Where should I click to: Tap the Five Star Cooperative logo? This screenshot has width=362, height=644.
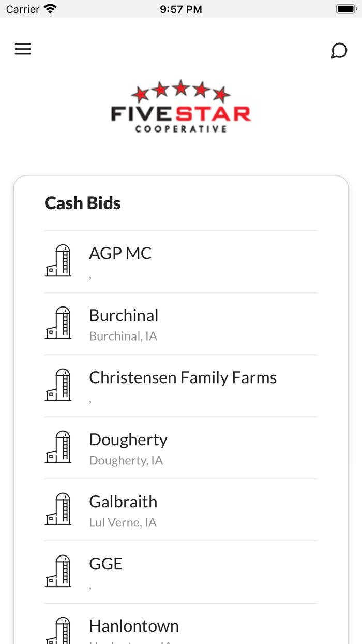pos(181,107)
